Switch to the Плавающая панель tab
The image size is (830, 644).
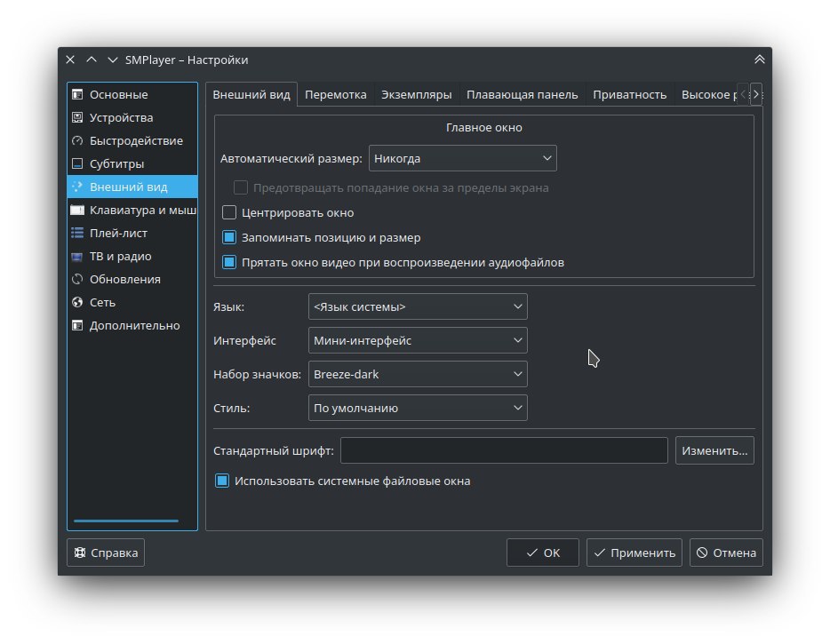(522, 95)
